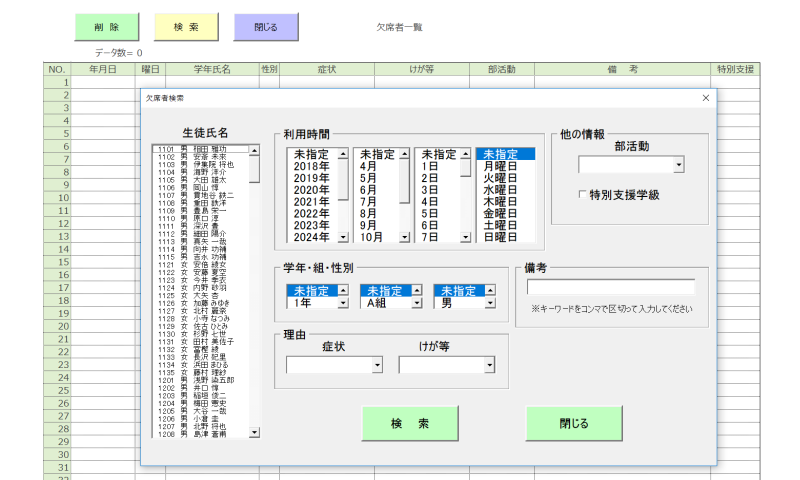Click the student list scroll-up arrow
Image resolution: width=800 pixels, height=480 pixels.
(254, 150)
